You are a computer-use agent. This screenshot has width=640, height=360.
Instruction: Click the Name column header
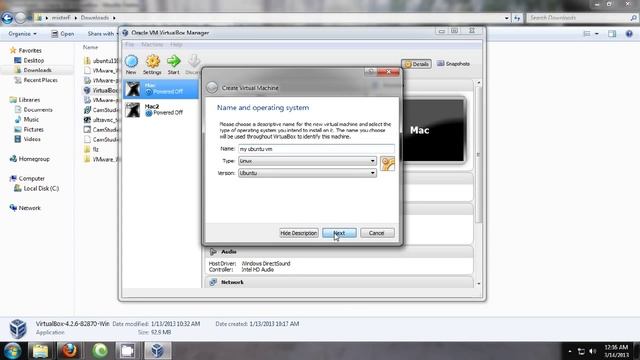(91, 47)
